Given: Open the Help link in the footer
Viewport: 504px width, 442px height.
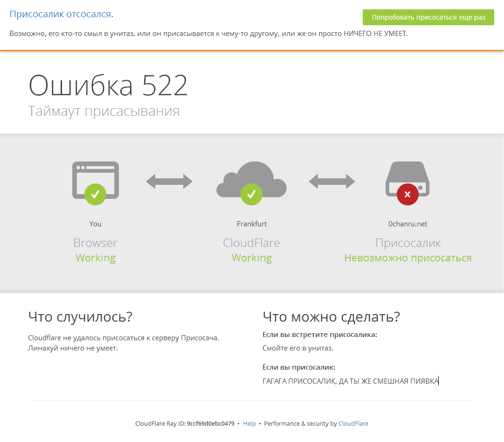Looking at the screenshot, I should tap(249, 423).
